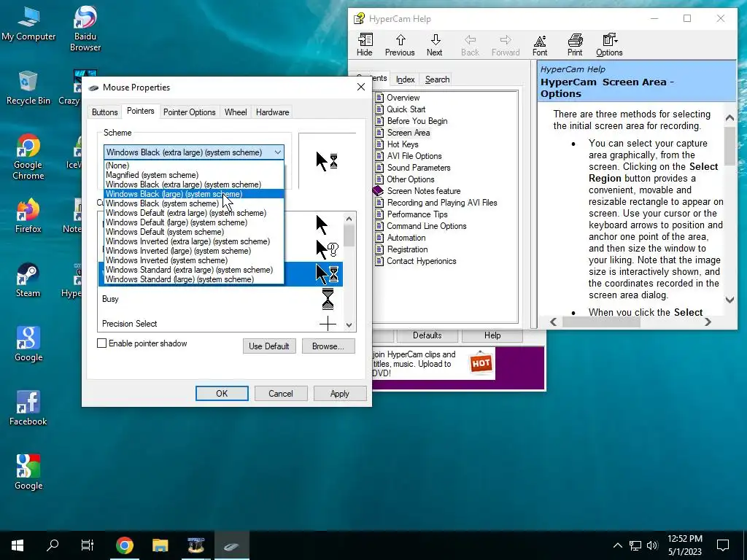Select Steam desktop shortcut

(x=28, y=280)
